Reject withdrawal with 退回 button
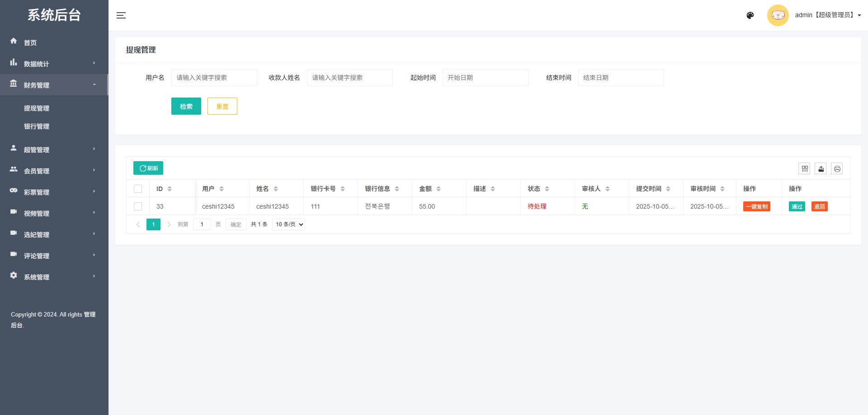This screenshot has height=415, width=868. point(820,206)
